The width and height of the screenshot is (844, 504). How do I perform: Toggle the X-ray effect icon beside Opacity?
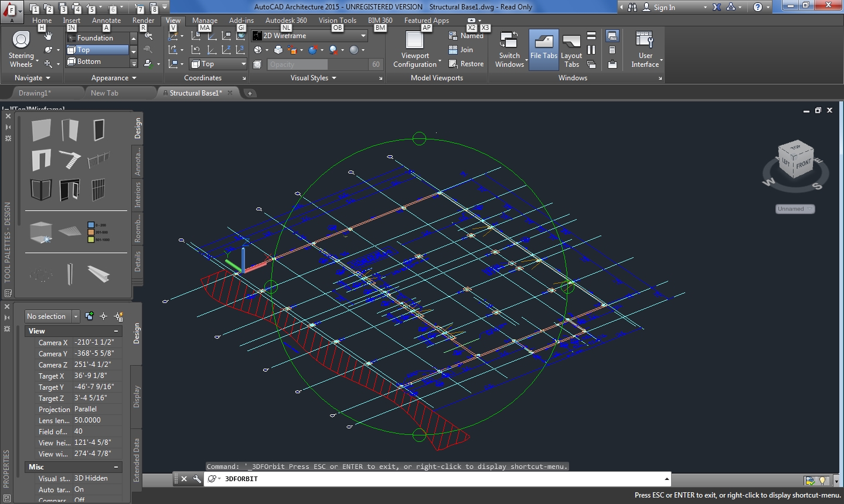click(x=257, y=64)
